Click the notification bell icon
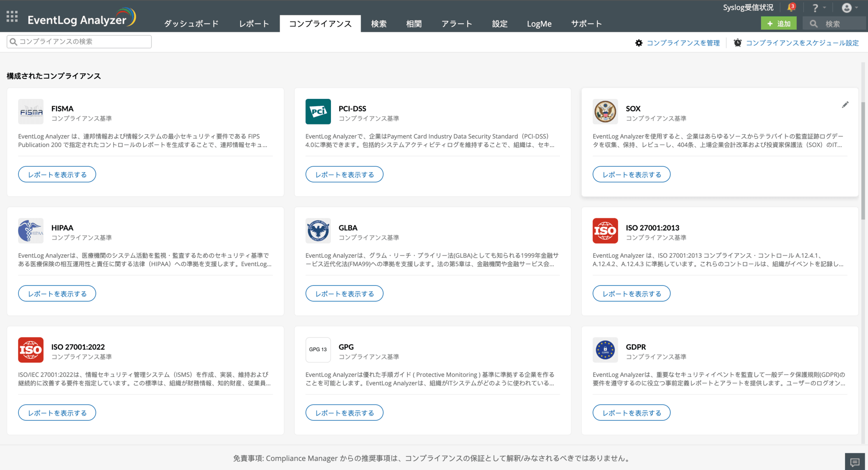The width and height of the screenshot is (868, 470). [790, 8]
